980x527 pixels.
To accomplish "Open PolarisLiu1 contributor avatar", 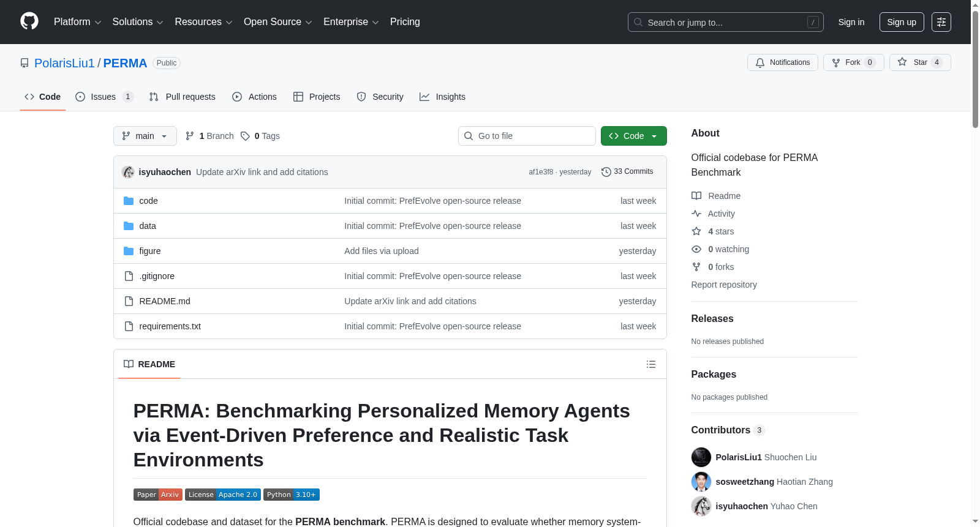I will pyautogui.click(x=701, y=457).
